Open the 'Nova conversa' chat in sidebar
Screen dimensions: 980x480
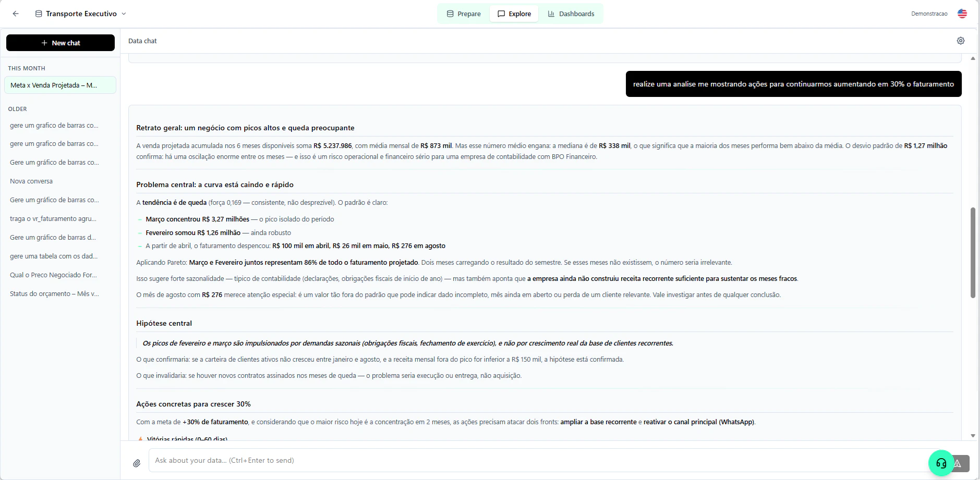(x=31, y=181)
